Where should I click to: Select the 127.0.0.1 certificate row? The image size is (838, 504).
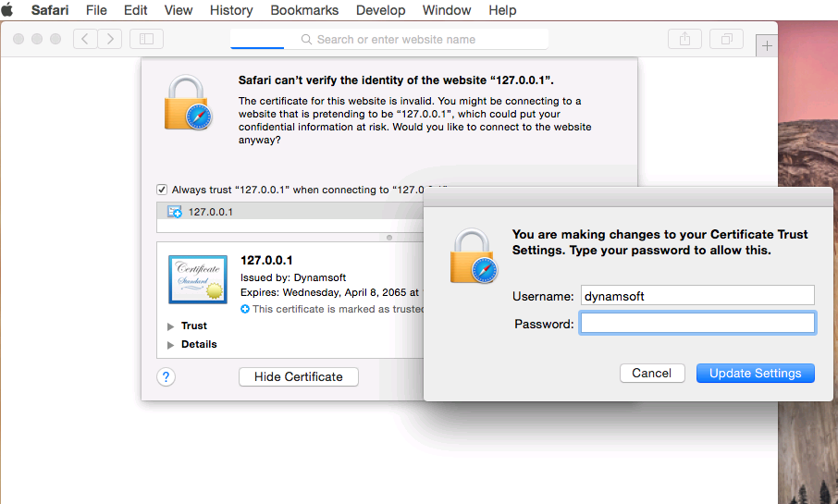click(x=211, y=212)
